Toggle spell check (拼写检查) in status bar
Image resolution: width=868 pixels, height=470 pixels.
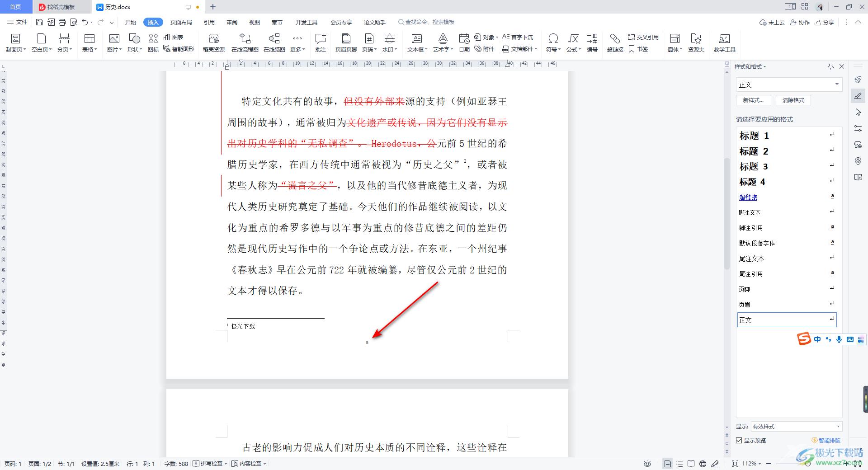pyautogui.click(x=210, y=463)
